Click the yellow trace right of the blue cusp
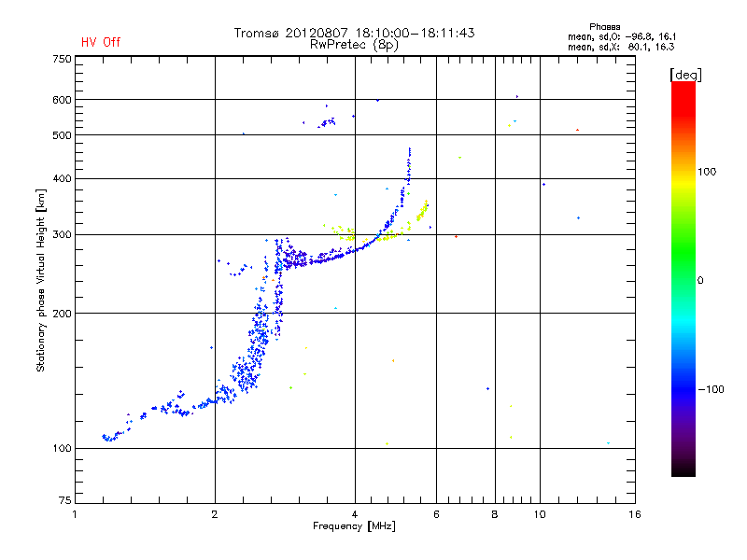This screenshot has height=560, width=747. [422, 211]
